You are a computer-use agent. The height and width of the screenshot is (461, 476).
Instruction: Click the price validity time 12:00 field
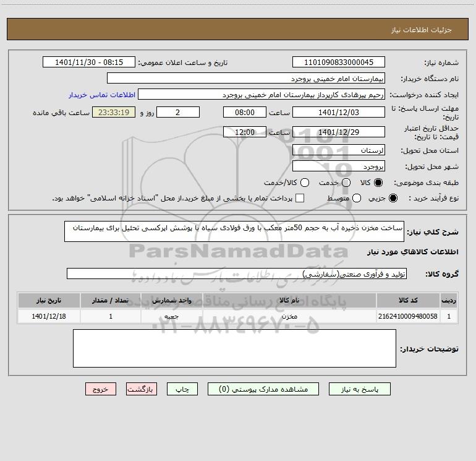(x=245, y=132)
